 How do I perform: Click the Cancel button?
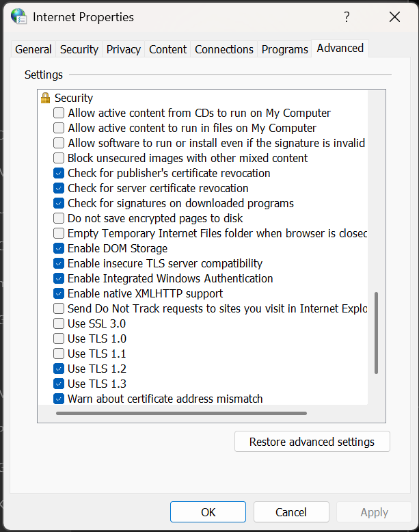(x=291, y=512)
